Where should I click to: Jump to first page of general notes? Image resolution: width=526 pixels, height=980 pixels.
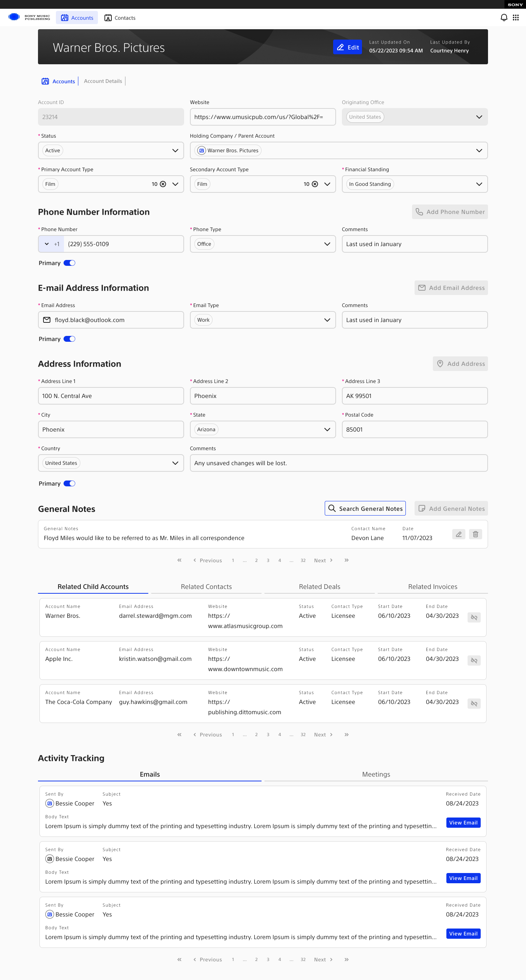click(x=179, y=560)
